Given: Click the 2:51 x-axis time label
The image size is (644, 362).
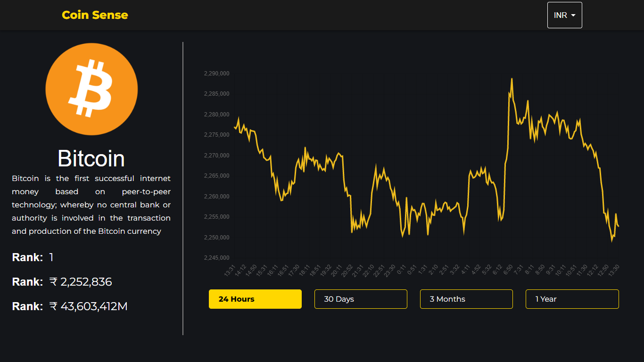Looking at the screenshot, I should tap(444, 270).
